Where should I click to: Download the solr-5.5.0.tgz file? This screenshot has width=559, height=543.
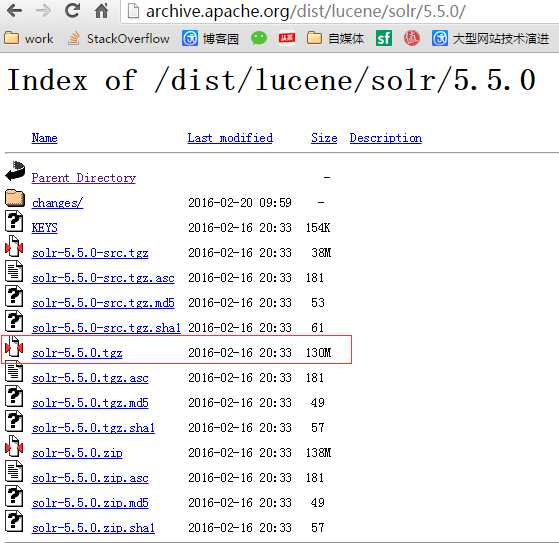[77, 353]
